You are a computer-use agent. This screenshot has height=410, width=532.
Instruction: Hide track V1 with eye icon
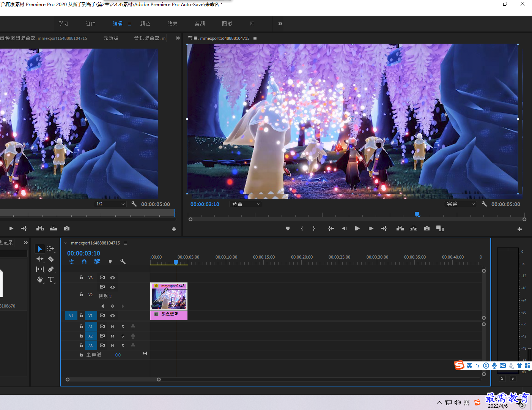(112, 315)
